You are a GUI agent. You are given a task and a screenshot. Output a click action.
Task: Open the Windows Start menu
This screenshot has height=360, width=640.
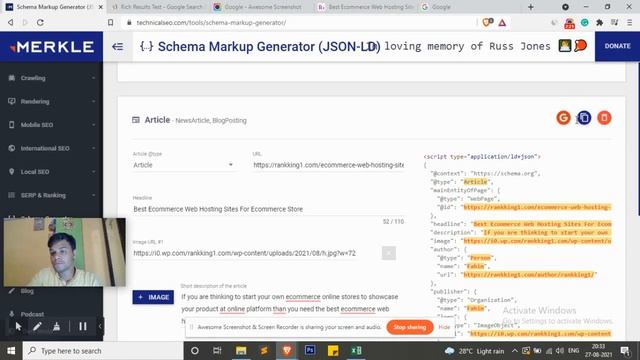point(11,351)
